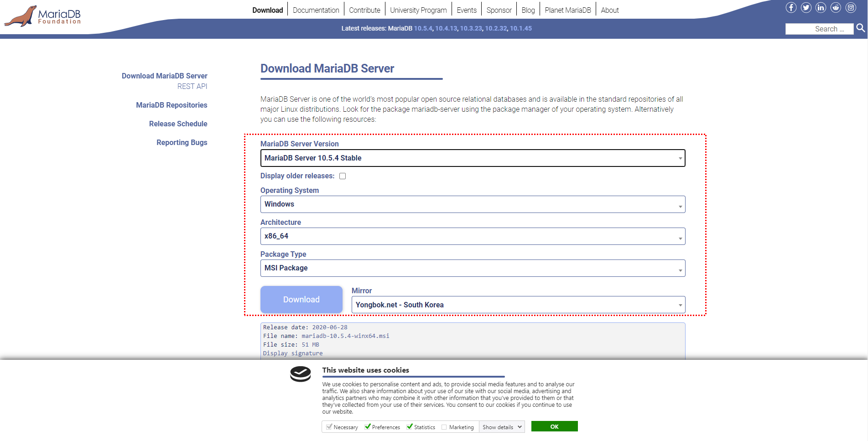Open the Sponsor menu item

499,10
